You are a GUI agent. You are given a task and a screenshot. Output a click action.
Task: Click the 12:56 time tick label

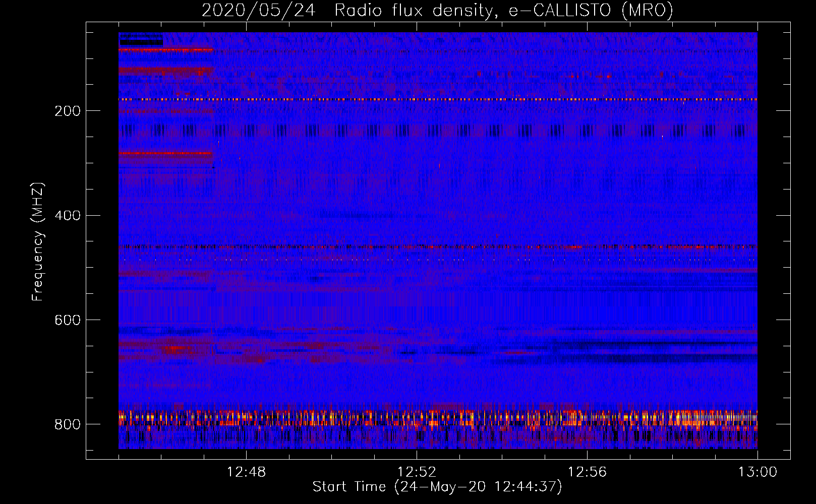[587, 472]
